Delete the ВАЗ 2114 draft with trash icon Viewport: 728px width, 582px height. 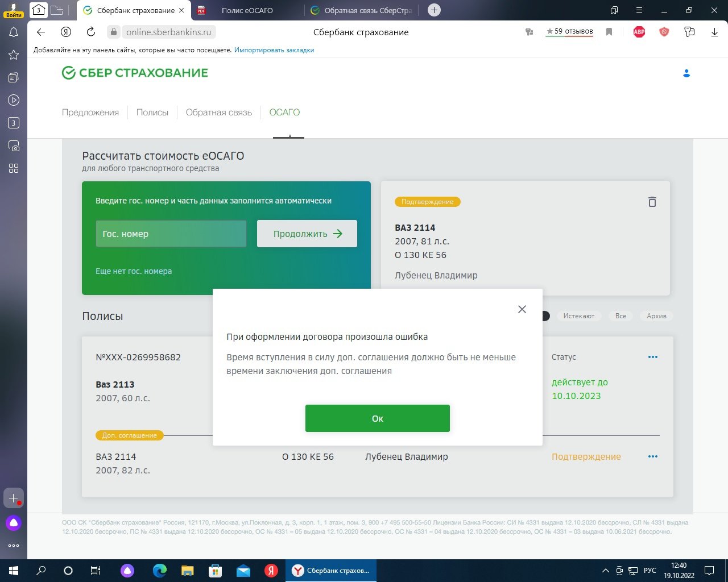652,202
